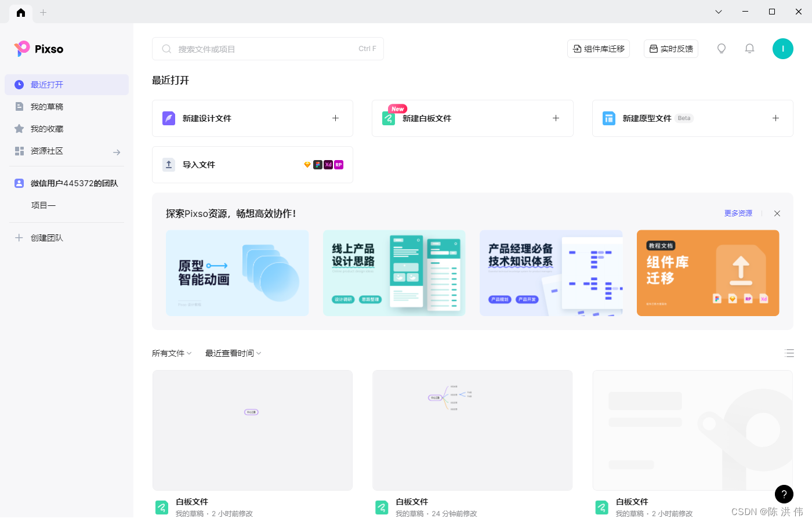Click the Beta badge on 新建原型文件
812x522 pixels.
pyautogui.click(x=684, y=118)
